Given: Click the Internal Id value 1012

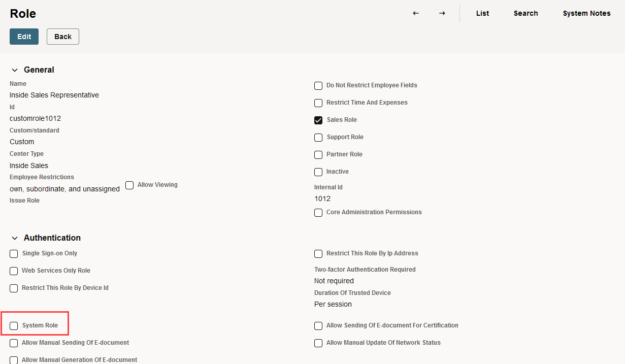Looking at the screenshot, I should [322, 198].
